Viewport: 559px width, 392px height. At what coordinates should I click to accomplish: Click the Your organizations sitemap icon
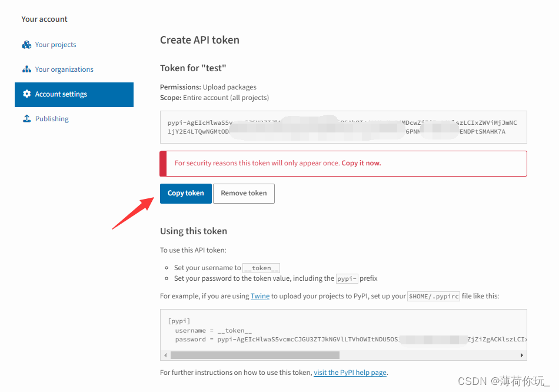(x=26, y=69)
